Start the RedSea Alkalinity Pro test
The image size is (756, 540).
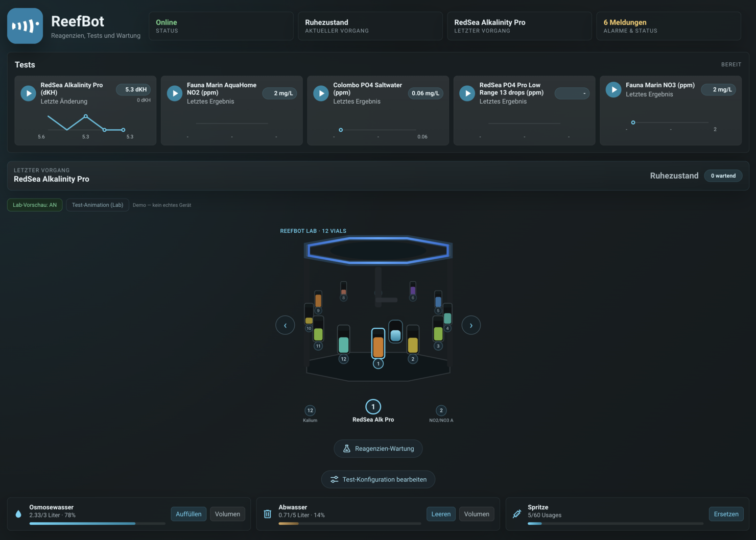coord(28,93)
